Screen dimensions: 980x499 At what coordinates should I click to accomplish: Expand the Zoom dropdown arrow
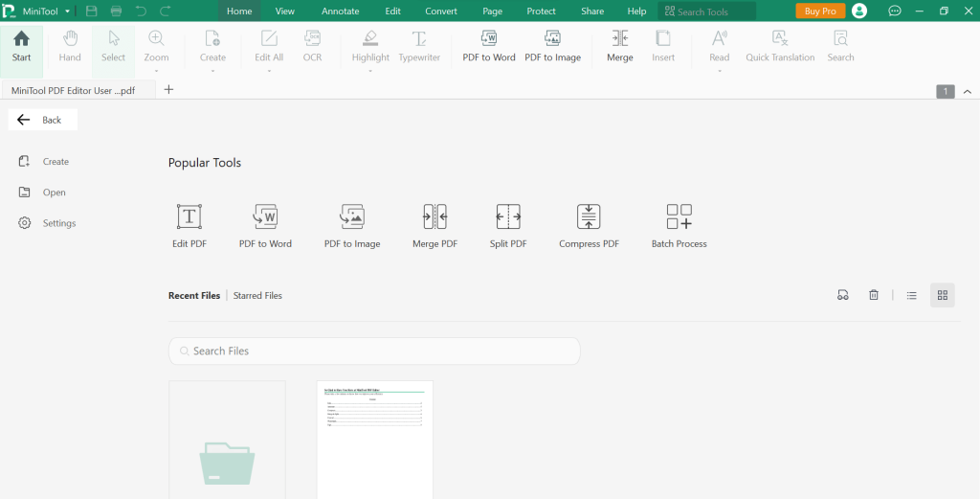(x=156, y=71)
